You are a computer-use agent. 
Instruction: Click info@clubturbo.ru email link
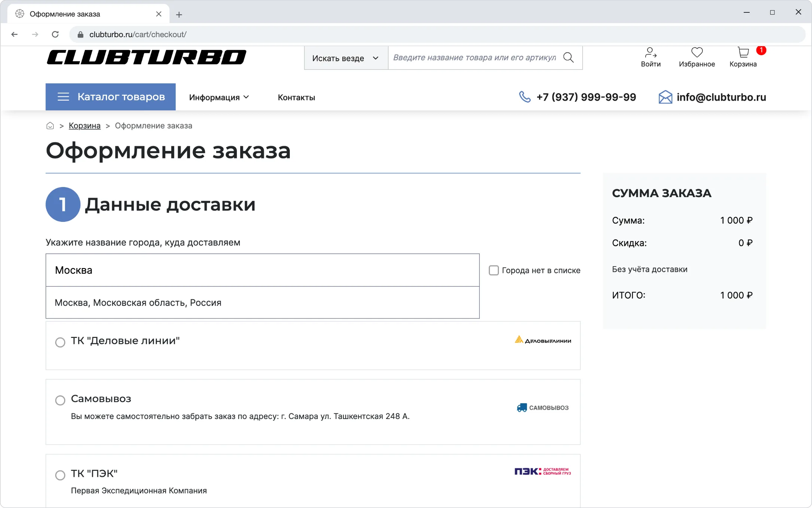point(721,97)
